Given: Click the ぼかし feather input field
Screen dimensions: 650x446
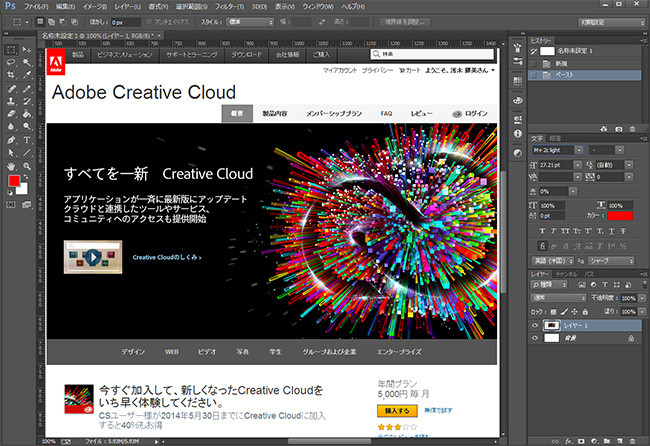Looking at the screenshot, I should pos(126,22).
